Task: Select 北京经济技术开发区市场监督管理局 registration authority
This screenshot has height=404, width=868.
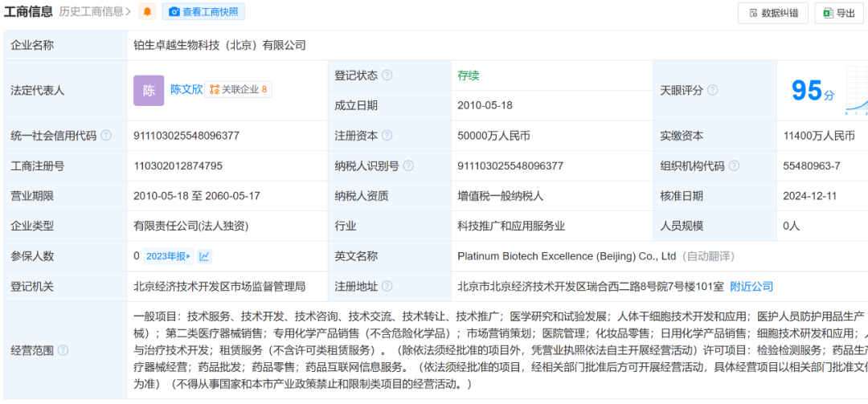Action: coord(219,286)
